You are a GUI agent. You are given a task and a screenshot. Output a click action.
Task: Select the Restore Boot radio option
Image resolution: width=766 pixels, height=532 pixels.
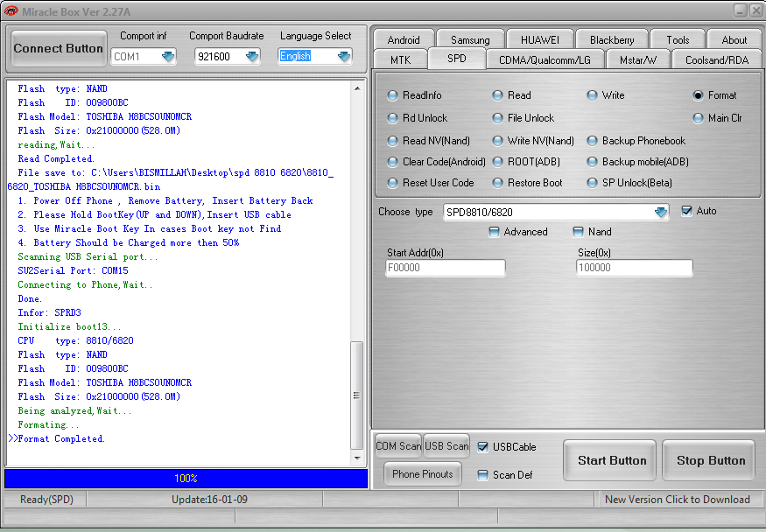pos(527,183)
